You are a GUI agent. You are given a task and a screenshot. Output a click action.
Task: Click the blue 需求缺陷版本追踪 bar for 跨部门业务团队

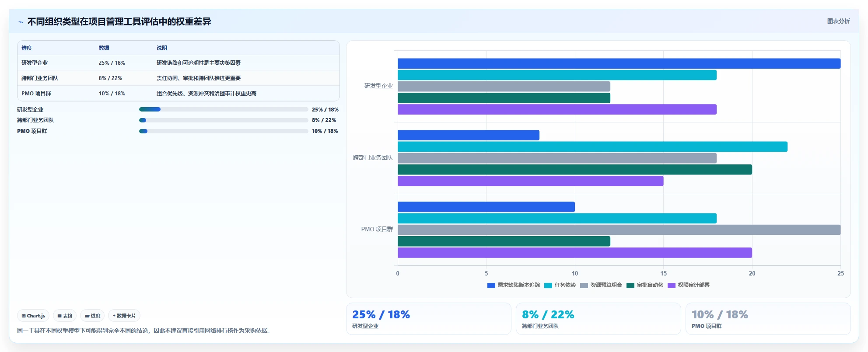469,135
